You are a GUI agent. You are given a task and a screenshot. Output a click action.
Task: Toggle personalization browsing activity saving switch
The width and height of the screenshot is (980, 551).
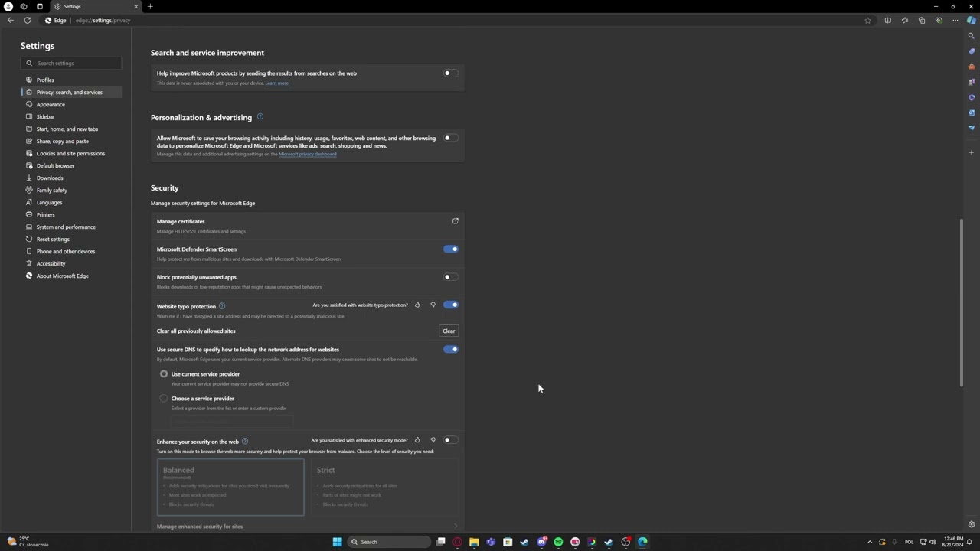[x=450, y=139]
